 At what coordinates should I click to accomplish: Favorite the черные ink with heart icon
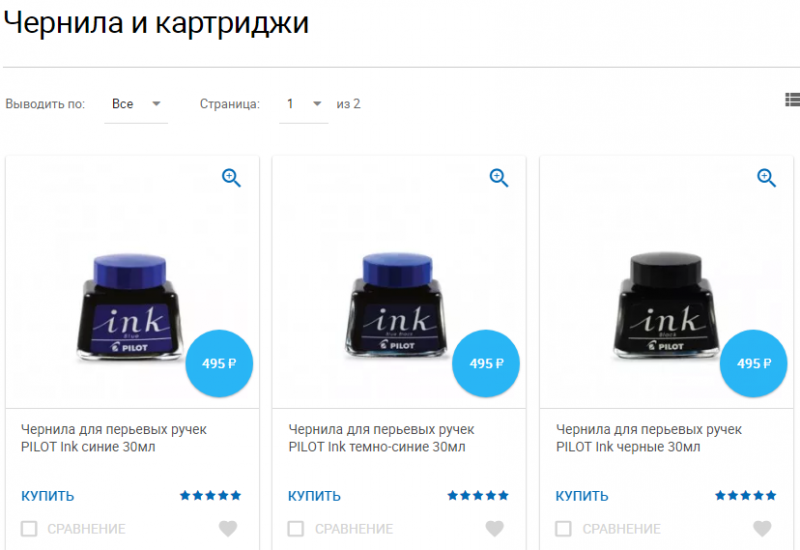coord(762,529)
